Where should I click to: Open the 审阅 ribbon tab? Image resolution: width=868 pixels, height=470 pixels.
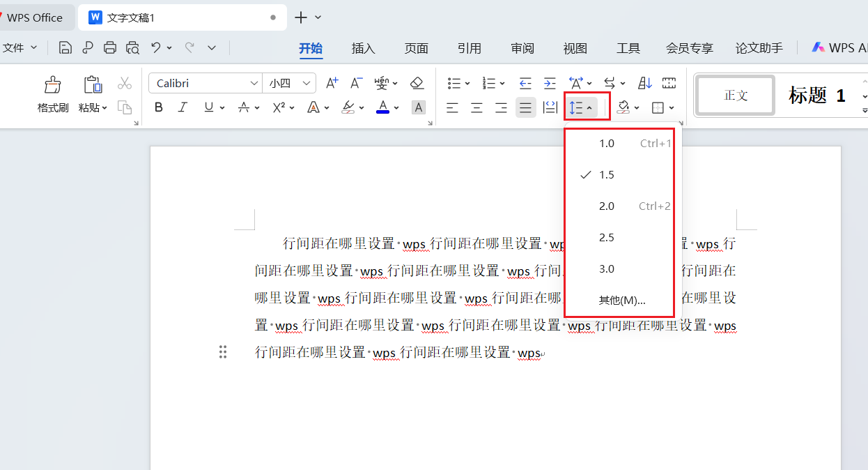522,48
